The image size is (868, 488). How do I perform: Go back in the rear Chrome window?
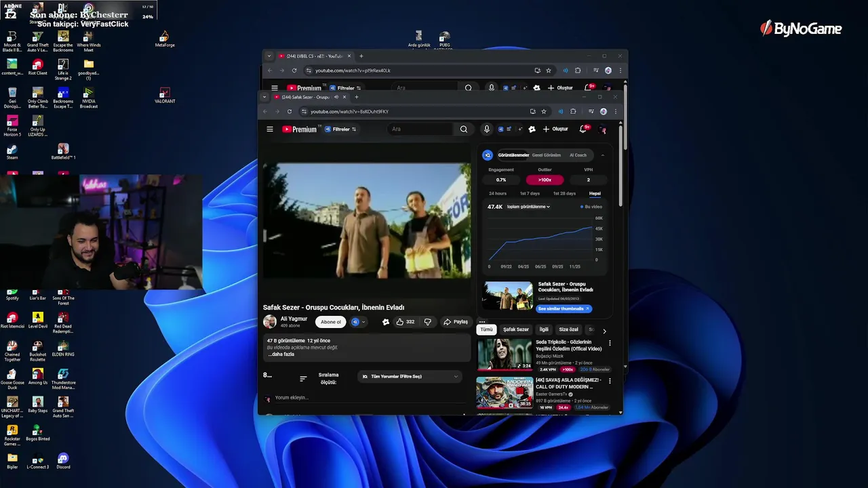[270, 70]
